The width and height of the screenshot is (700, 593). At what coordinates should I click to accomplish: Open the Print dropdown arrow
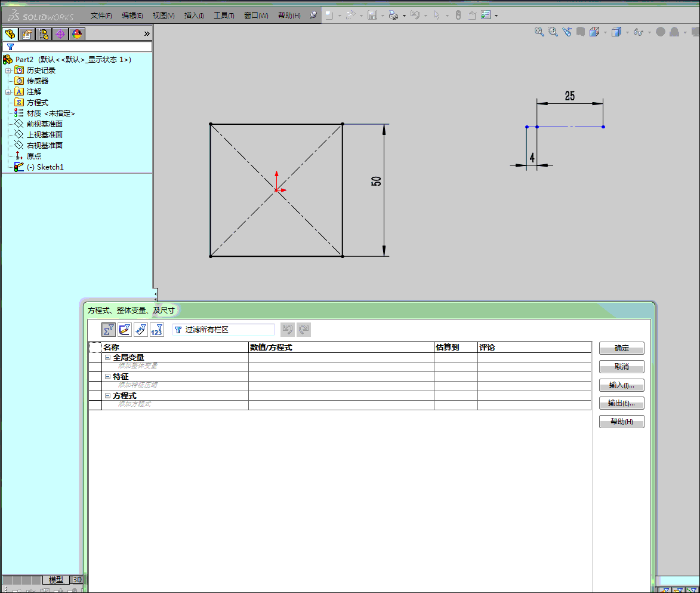click(404, 16)
